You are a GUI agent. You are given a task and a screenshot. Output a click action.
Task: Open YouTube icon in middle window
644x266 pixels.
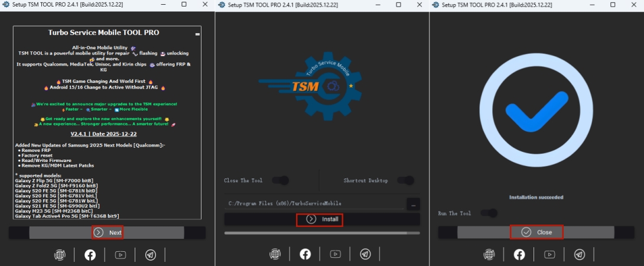336,255
